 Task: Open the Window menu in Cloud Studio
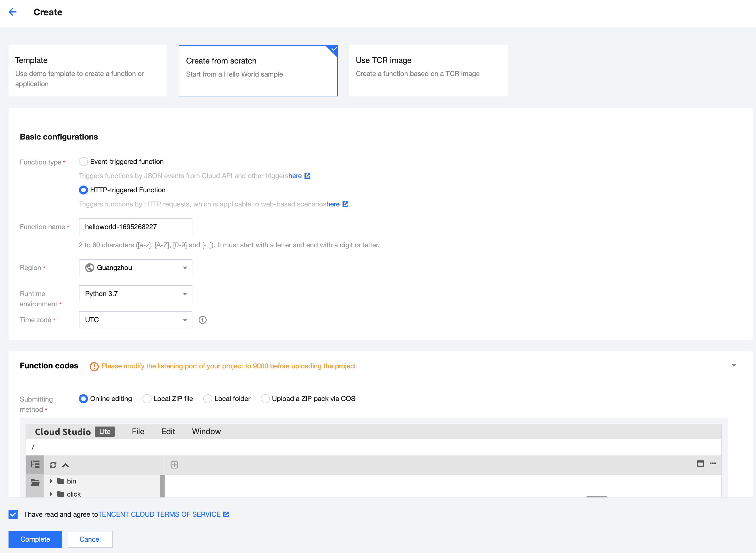(206, 432)
